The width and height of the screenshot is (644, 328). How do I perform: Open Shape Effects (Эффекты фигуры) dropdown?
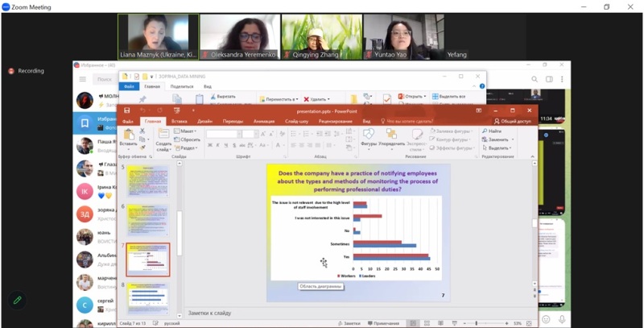pyautogui.click(x=452, y=147)
